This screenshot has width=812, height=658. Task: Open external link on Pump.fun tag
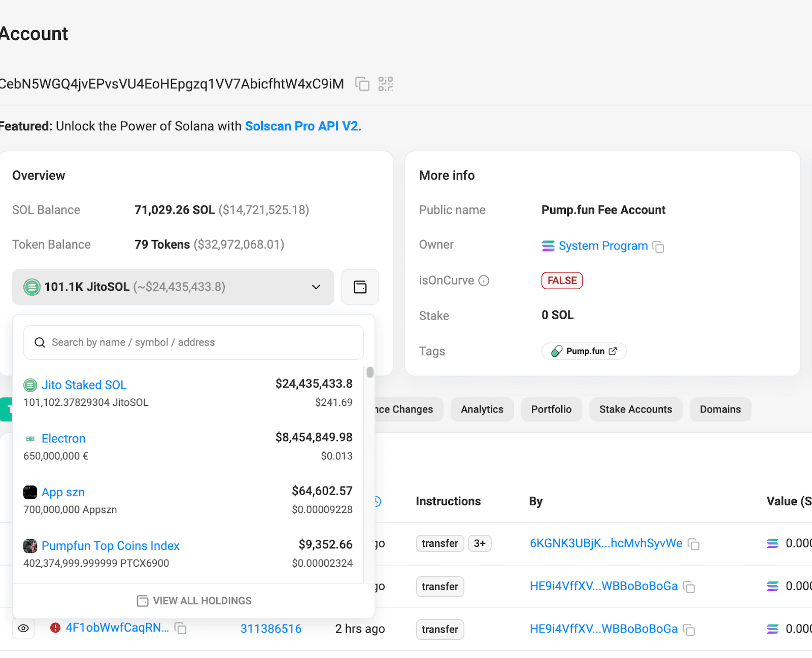point(613,351)
